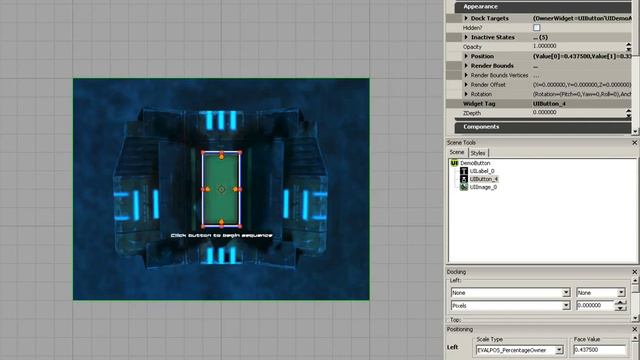640x360 pixels.
Task: Click the Docking offset 0.000000 field
Action: (x=595, y=305)
